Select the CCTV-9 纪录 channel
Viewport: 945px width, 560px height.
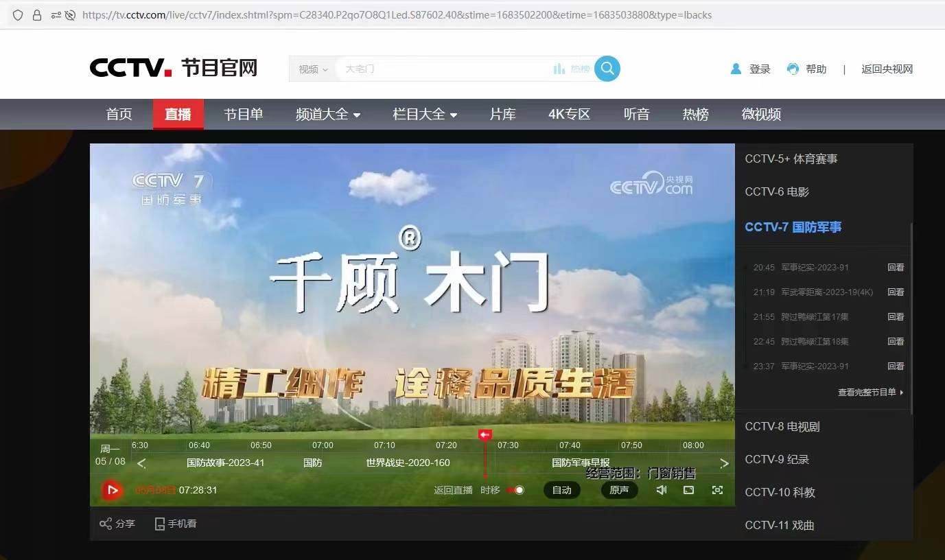(777, 459)
